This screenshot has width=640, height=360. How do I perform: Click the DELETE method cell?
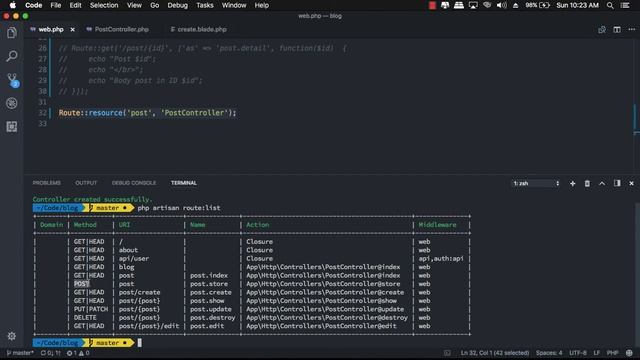(85, 318)
